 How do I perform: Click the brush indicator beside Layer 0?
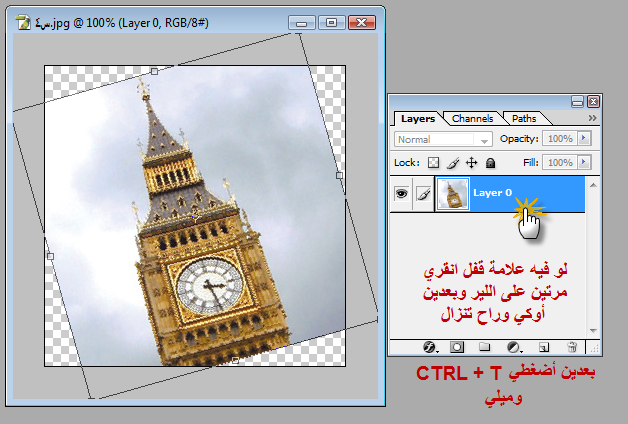click(x=423, y=195)
